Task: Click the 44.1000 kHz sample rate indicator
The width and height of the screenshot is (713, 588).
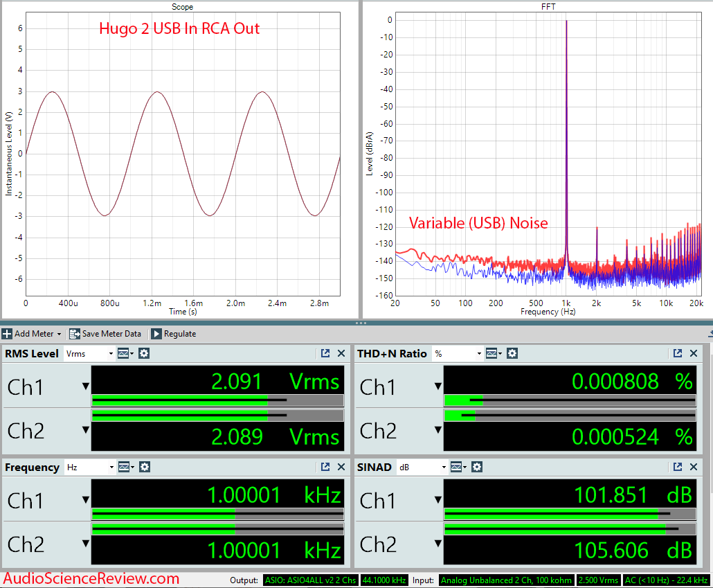Action: (x=384, y=580)
